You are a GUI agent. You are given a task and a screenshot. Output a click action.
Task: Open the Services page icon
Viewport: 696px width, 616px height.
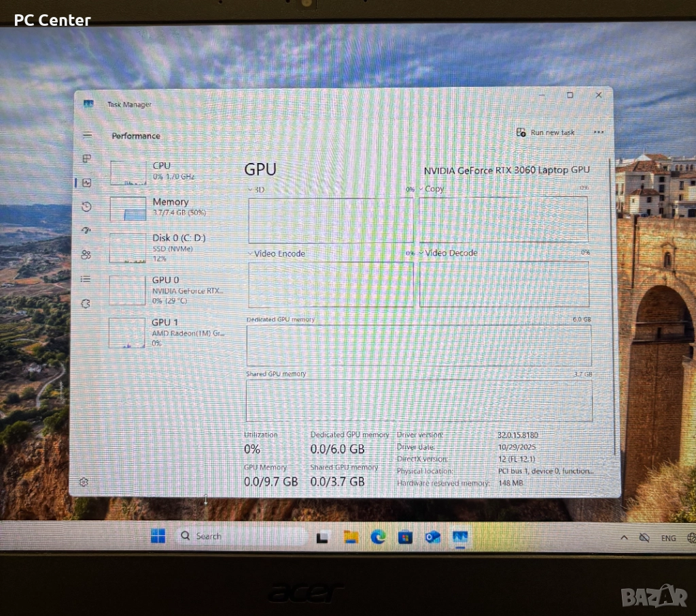(x=86, y=303)
